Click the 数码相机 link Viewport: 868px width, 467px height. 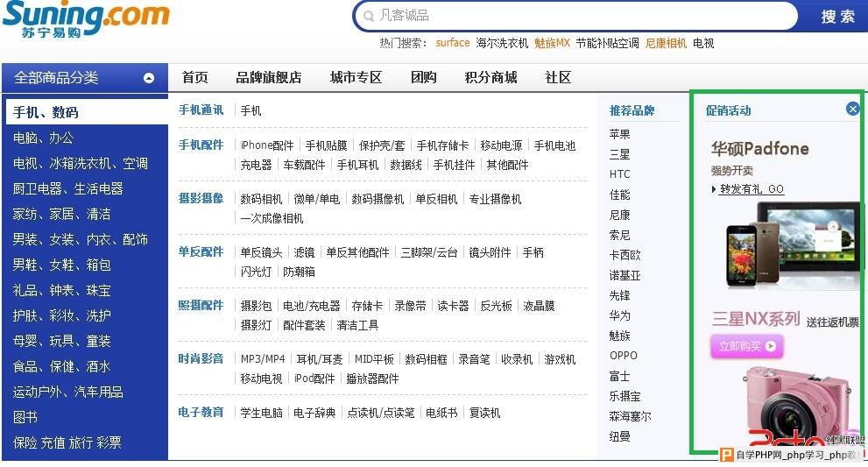[x=261, y=199]
